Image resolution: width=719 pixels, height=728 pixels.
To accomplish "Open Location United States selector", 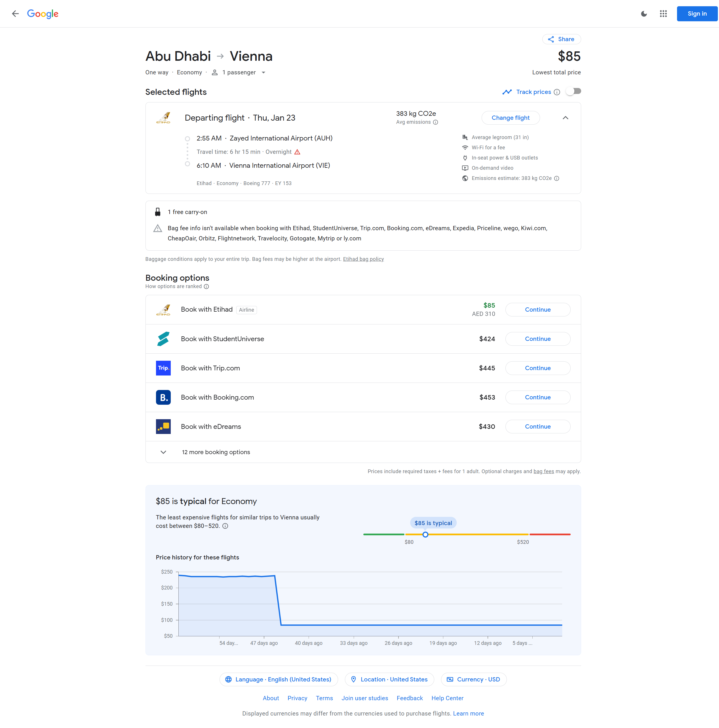I will tap(389, 679).
